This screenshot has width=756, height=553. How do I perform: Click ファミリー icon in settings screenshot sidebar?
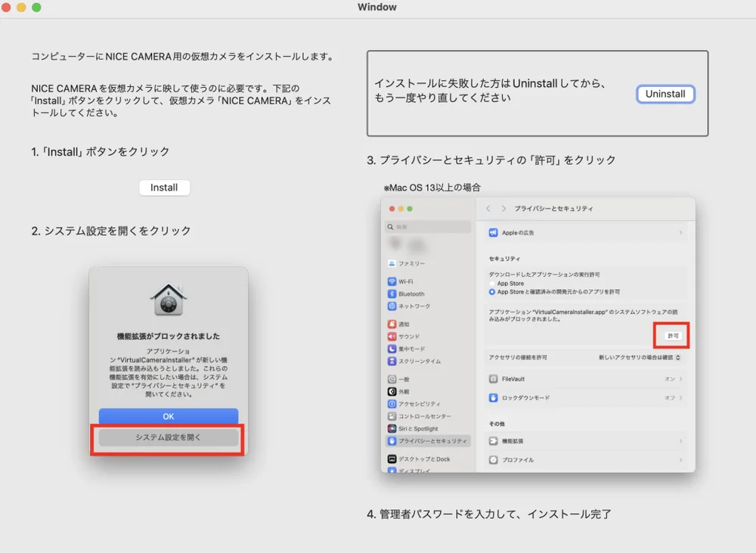(x=392, y=263)
